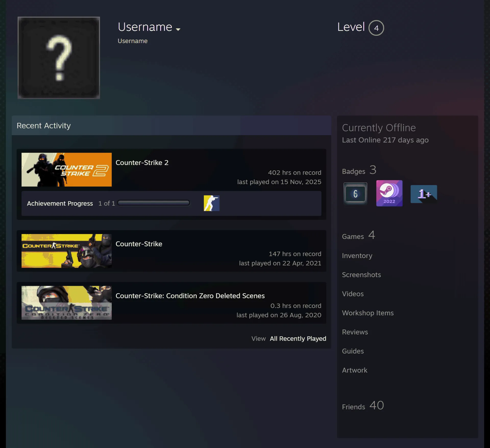Image resolution: width=490 pixels, height=448 pixels.
Task: Open the Games 4 list
Action: [359, 235]
